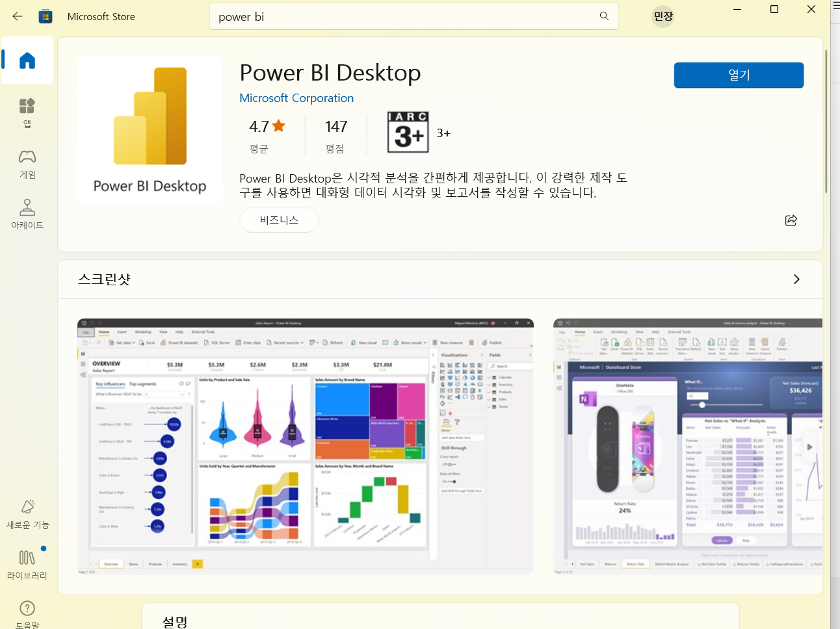The height and width of the screenshot is (629, 840).
Task: Click in the search field containing power bi
Action: [x=413, y=16]
